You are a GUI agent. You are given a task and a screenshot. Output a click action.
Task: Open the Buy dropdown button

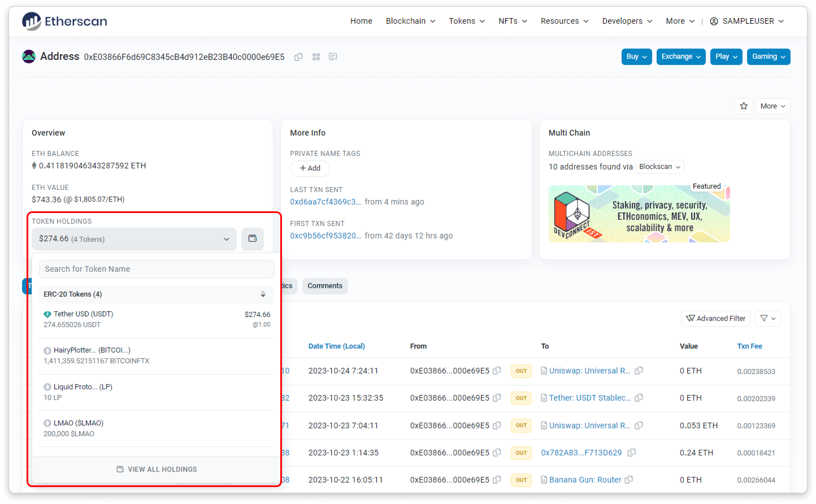coord(636,57)
